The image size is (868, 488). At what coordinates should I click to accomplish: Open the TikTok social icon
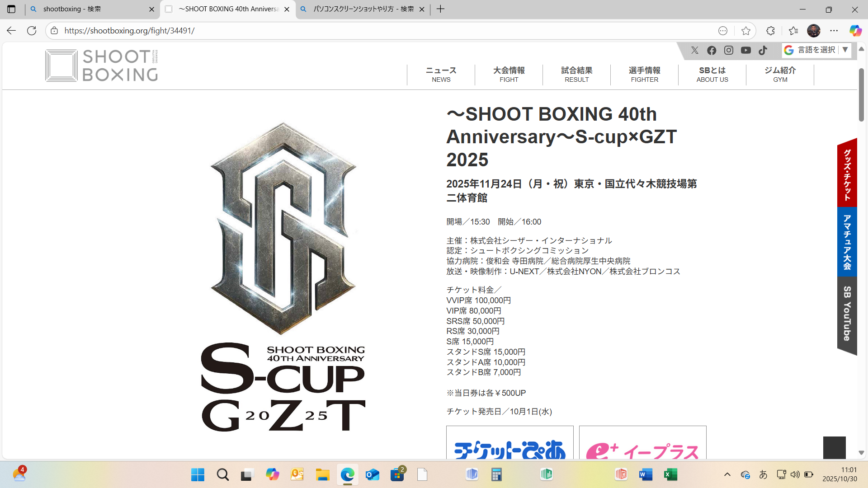point(763,50)
